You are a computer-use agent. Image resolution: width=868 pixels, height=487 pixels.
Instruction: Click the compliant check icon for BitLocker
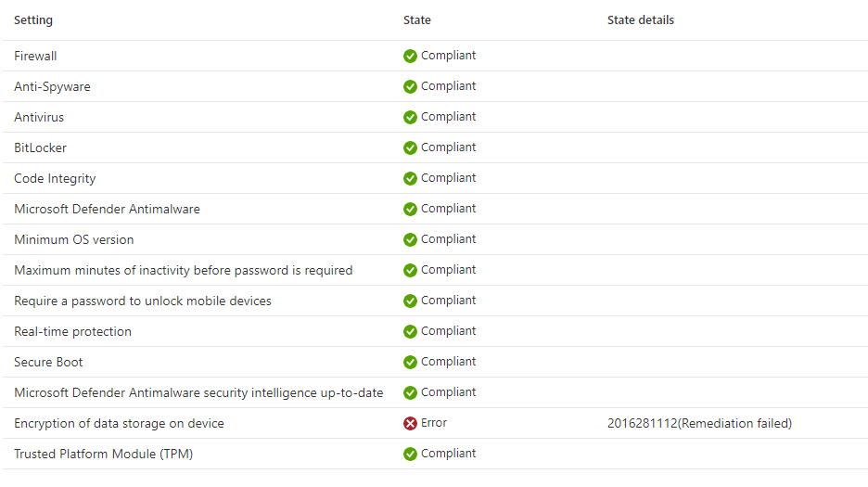pos(410,147)
